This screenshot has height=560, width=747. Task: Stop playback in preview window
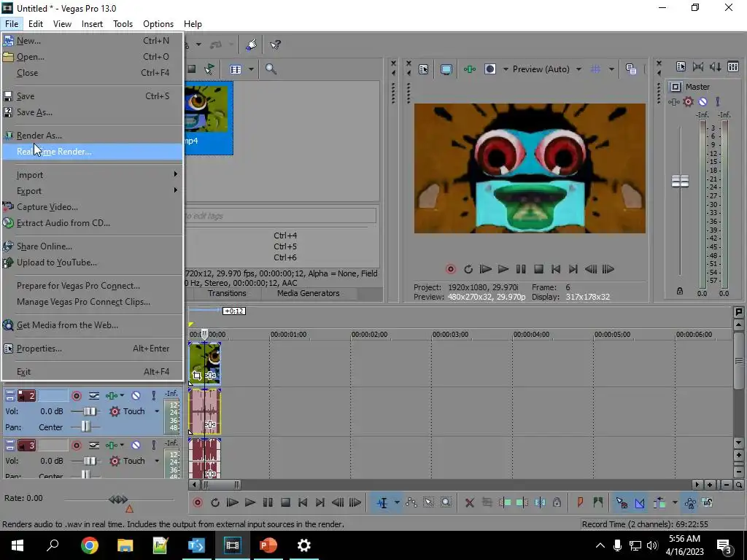point(538,269)
